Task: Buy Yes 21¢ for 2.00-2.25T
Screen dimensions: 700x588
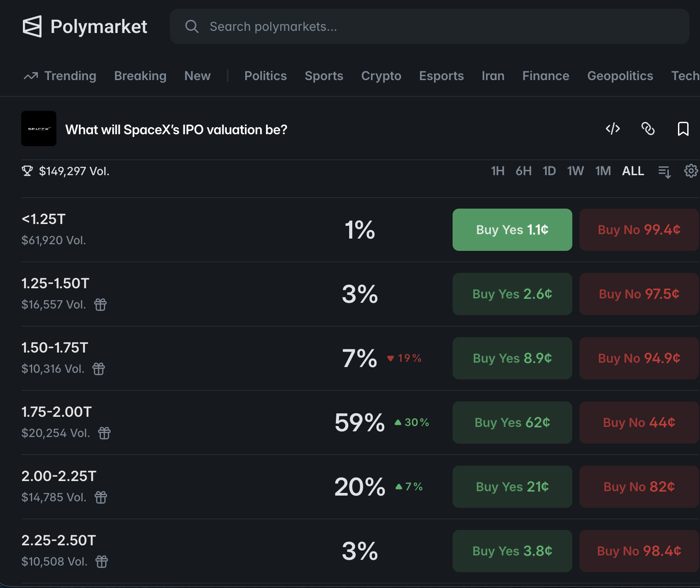Action: click(512, 487)
